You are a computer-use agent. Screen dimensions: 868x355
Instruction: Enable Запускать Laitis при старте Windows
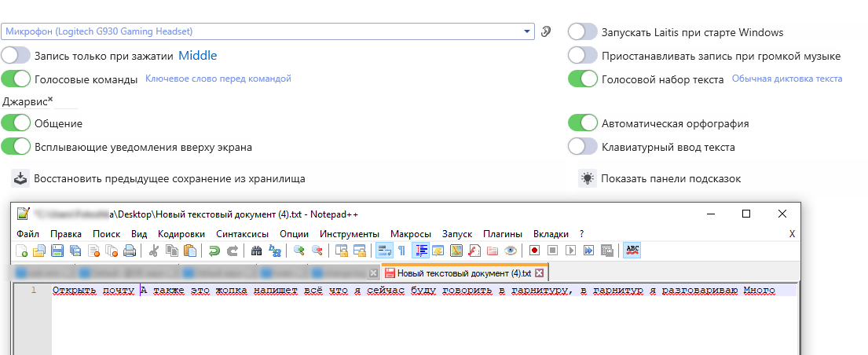pyautogui.click(x=583, y=32)
